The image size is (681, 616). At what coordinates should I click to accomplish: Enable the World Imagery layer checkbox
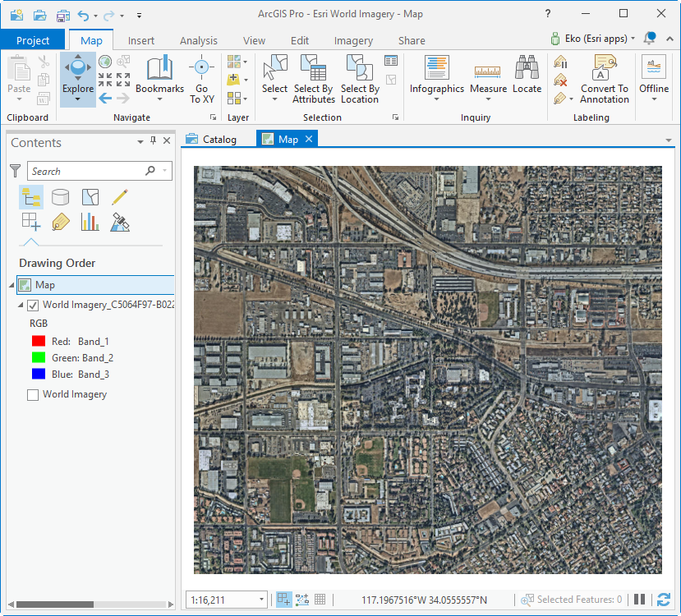pyautogui.click(x=33, y=394)
